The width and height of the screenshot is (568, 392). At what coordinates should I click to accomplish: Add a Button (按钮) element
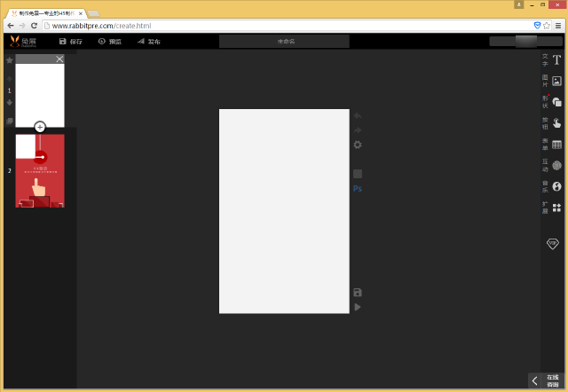pos(556,123)
